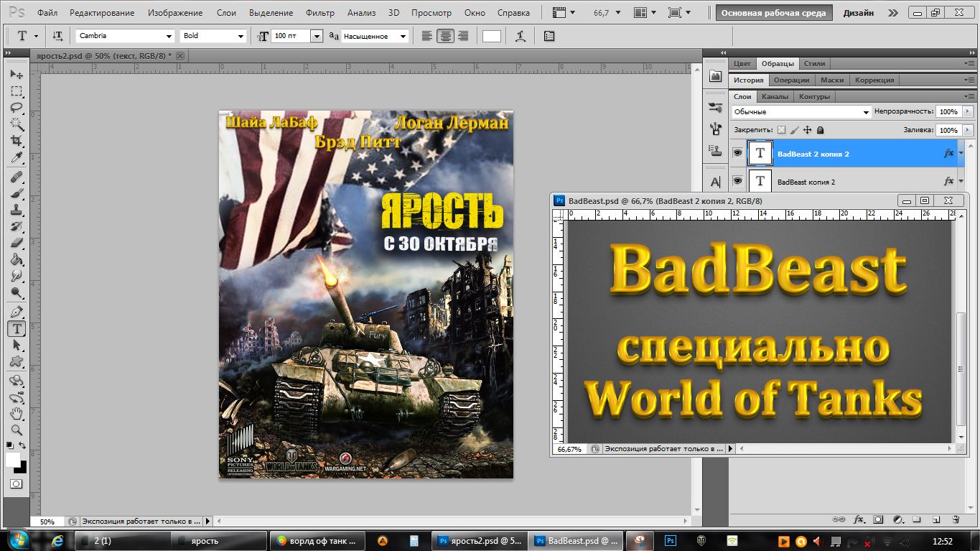This screenshot has width=980, height=551.
Task: Open Chrome 'ворлд оф танк' taskbar button
Action: (x=317, y=540)
